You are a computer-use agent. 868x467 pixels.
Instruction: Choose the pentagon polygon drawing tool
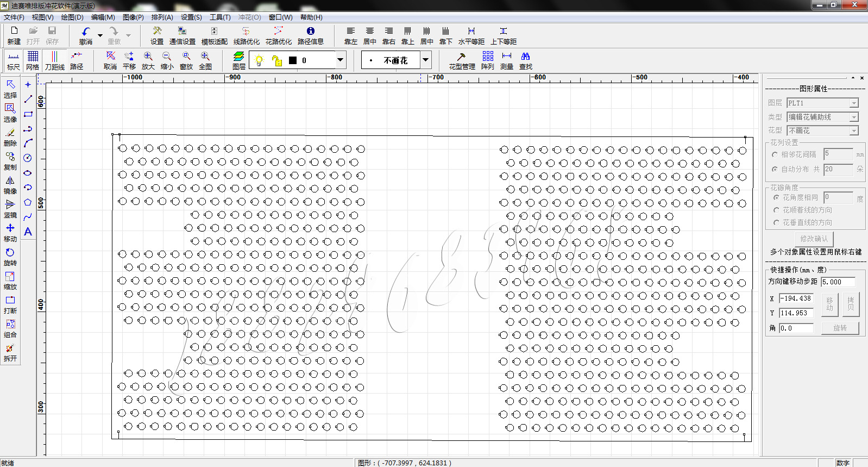pos(28,202)
